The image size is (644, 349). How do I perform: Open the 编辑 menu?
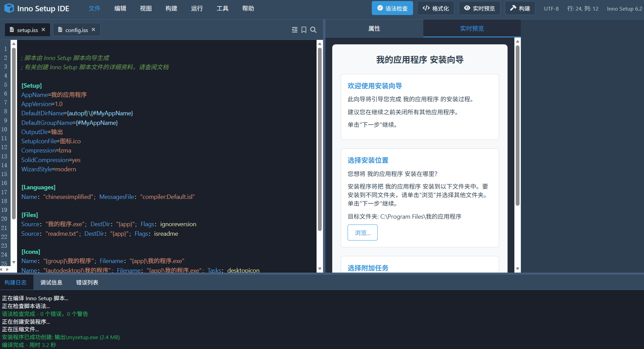pyautogui.click(x=120, y=9)
